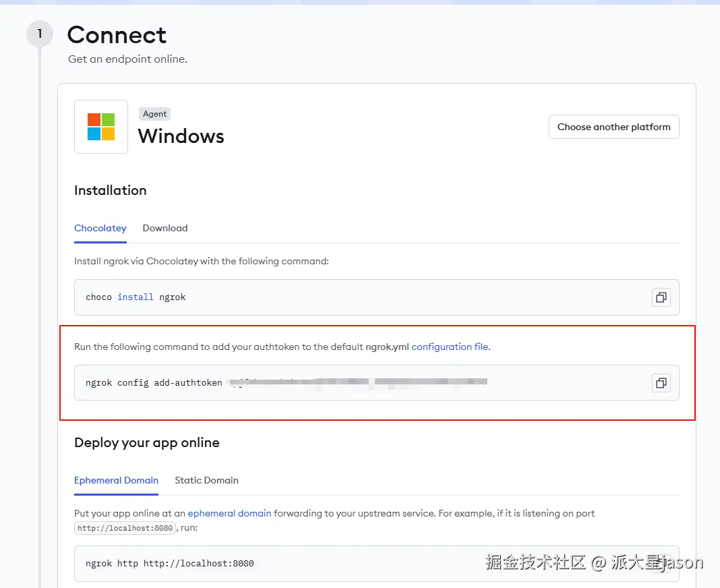
Task: Click the ngrok http localhost:8080 command text
Action: click(170, 563)
